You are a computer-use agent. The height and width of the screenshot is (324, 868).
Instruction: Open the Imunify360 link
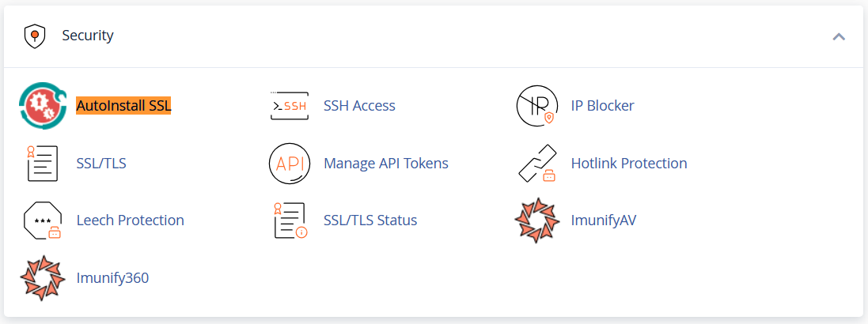click(x=112, y=277)
